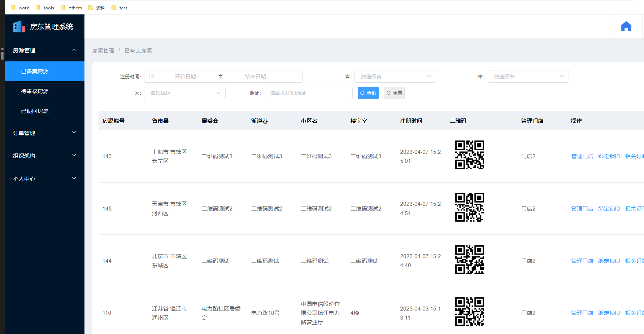Viewport: 644px width, 334px height.
Task: Click 绑定锁ID for listing 110
Action: (609, 313)
